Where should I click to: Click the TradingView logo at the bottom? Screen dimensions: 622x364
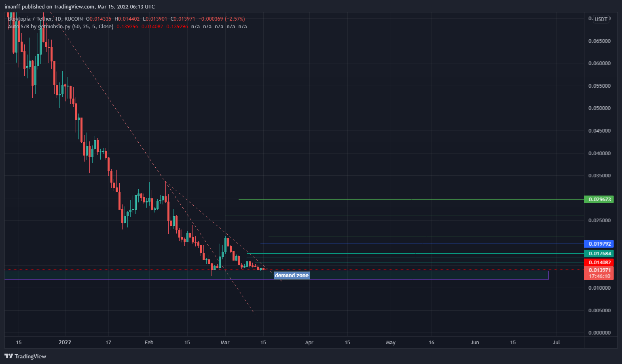[25, 356]
